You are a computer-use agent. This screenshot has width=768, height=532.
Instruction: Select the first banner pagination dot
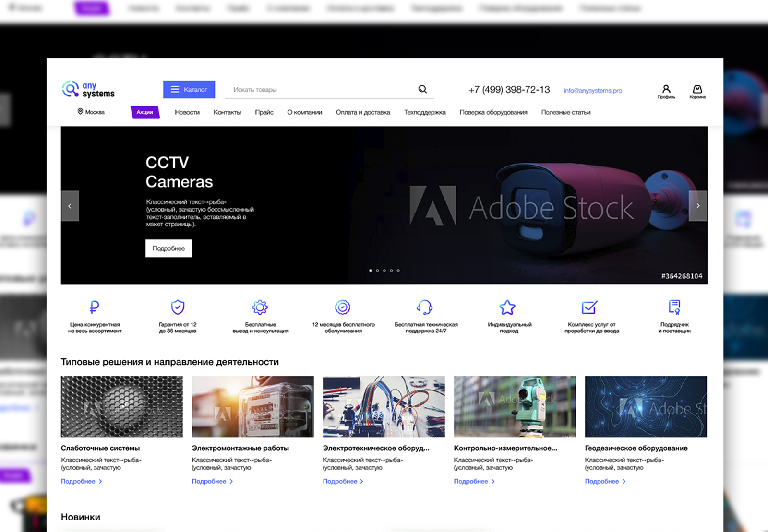click(371, 271)
